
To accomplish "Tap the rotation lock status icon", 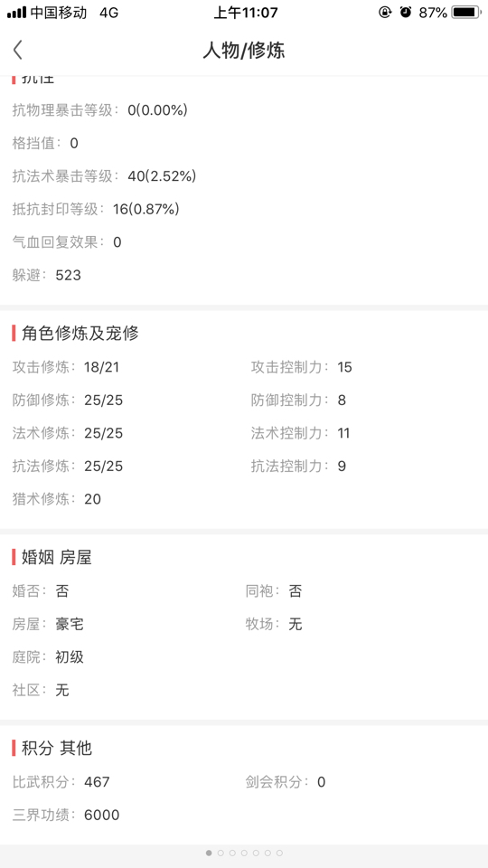I will tap(385, 12).
